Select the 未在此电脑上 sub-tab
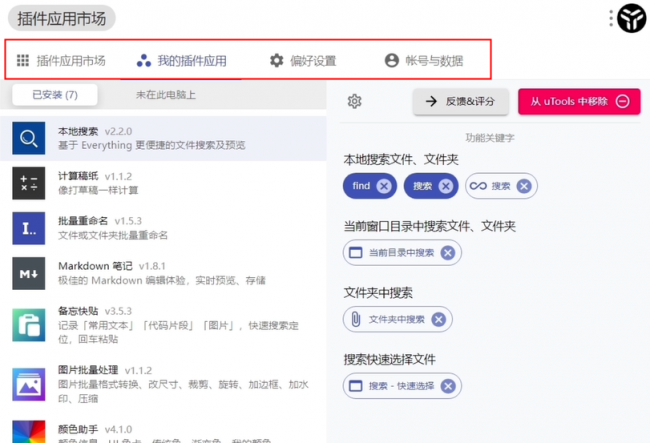 click(165, 95)
